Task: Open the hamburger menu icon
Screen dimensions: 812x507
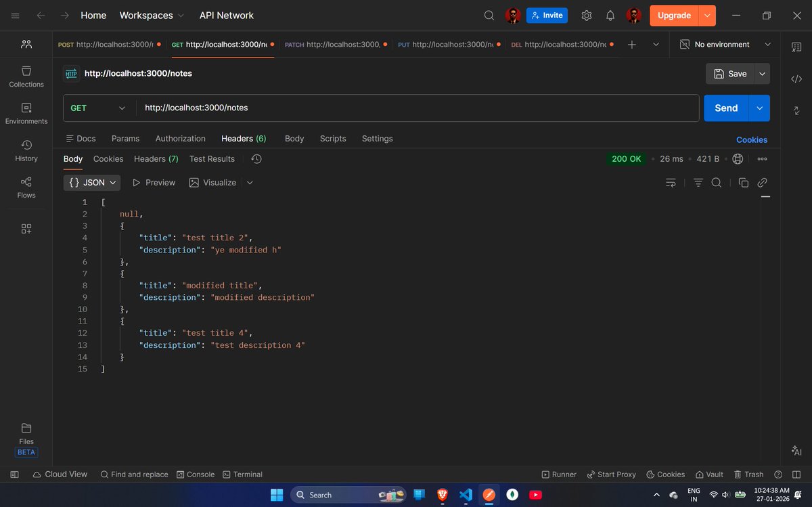Action: pos(16,15)
